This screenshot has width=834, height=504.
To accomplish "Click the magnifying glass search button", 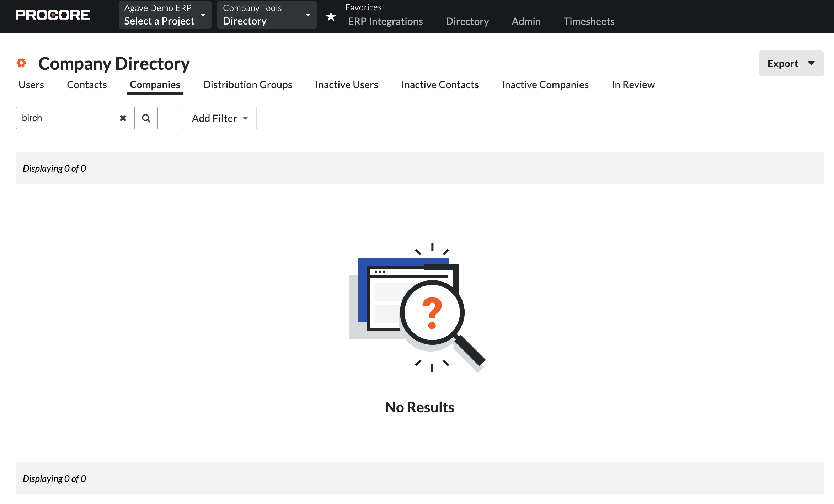I will 146,118.
